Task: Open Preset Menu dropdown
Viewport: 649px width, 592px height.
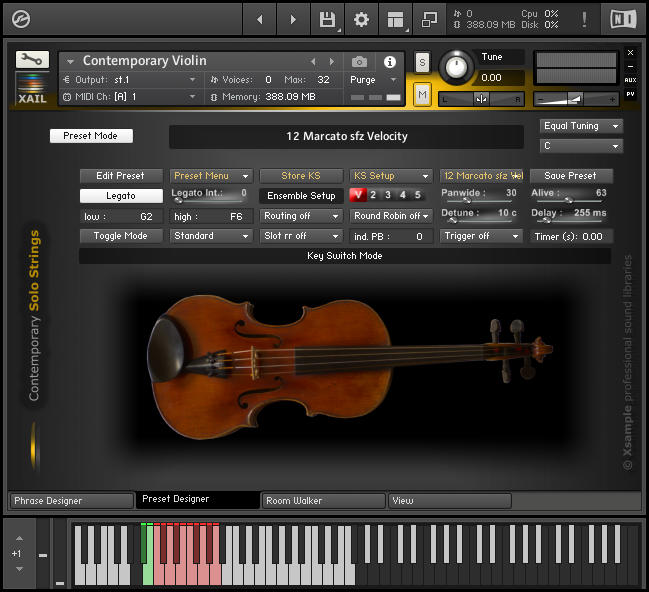Action: tap(211, 176)
